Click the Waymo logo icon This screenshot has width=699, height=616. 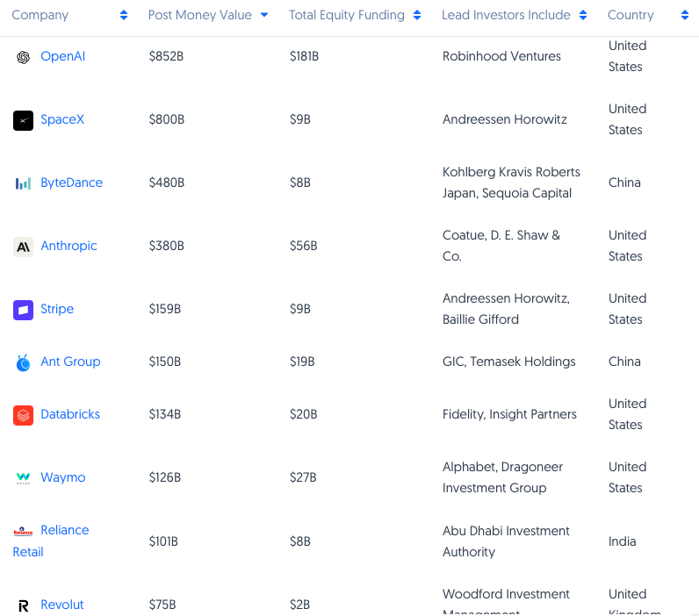click(23, 478)
